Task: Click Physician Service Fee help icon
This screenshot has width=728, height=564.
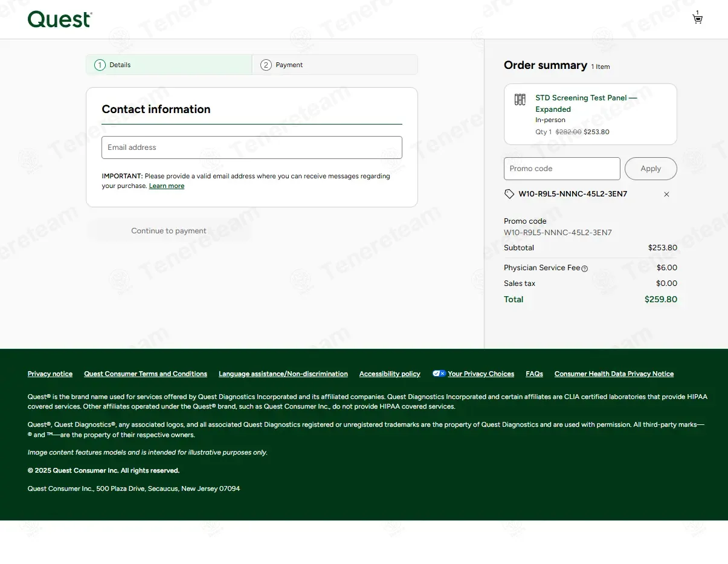Action: 584,268
